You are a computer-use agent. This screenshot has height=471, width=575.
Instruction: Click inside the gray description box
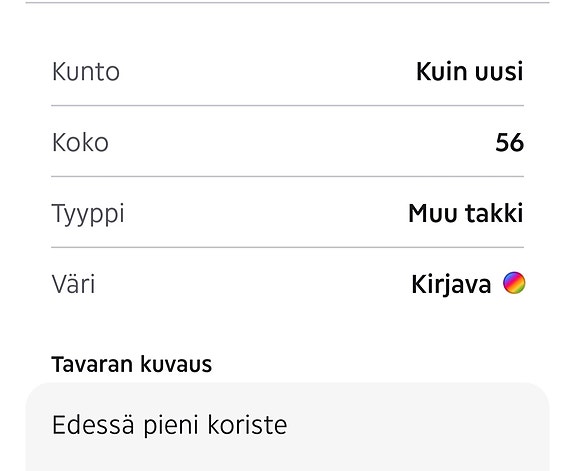tap(288, 427)
